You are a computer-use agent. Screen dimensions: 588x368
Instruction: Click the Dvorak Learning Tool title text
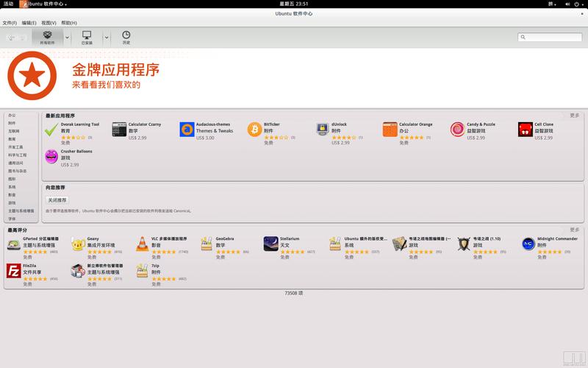tap(80, 124)
